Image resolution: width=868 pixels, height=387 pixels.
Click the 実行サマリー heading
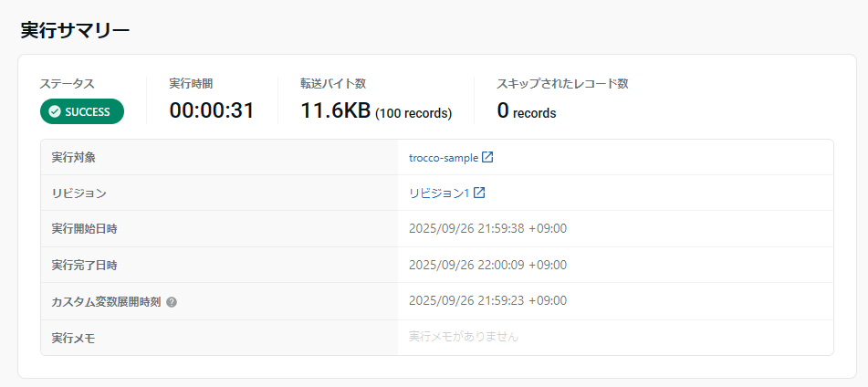pos(75,30)
